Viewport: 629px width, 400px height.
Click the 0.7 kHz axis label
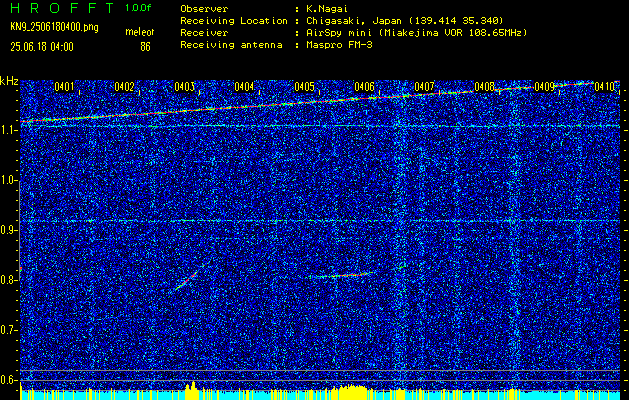coord(8,330)
